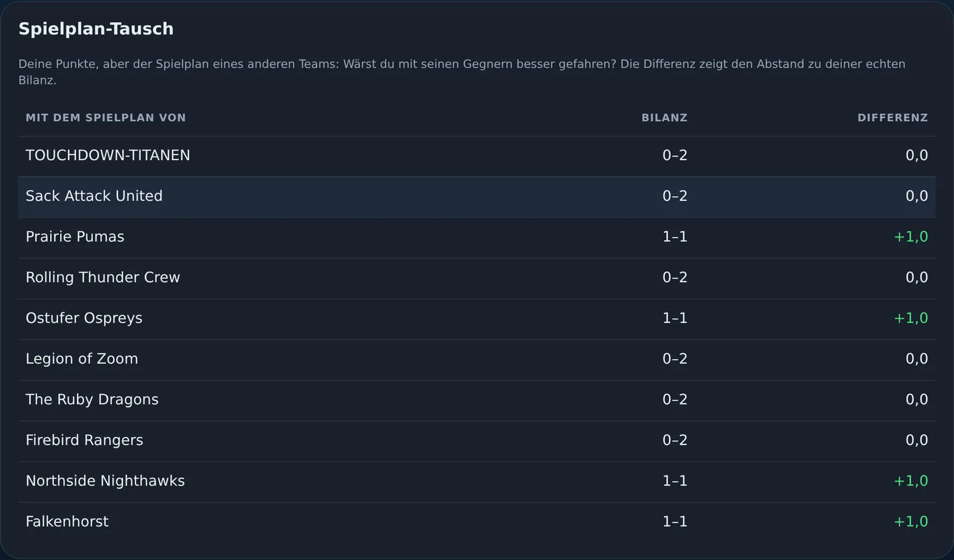Screen dimensions: 954x560
Task: Click the 1–1 record for Northside Nighthawks
Action: (675, 481)
